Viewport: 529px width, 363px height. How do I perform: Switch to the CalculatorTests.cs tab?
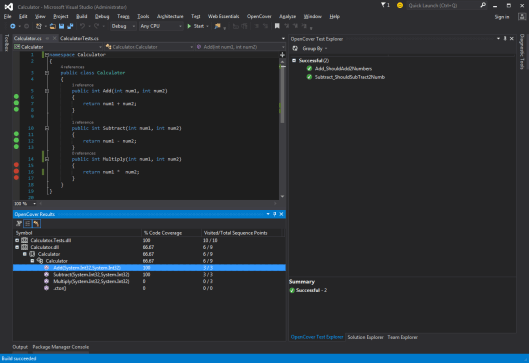[x=79, y=38]
